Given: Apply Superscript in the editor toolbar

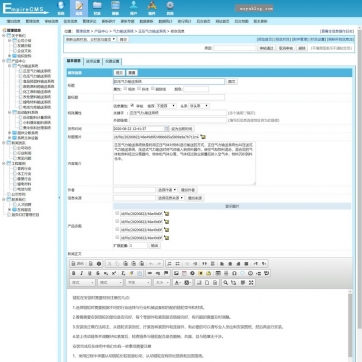Looking at the screenshot, I should tap(114, 273).
